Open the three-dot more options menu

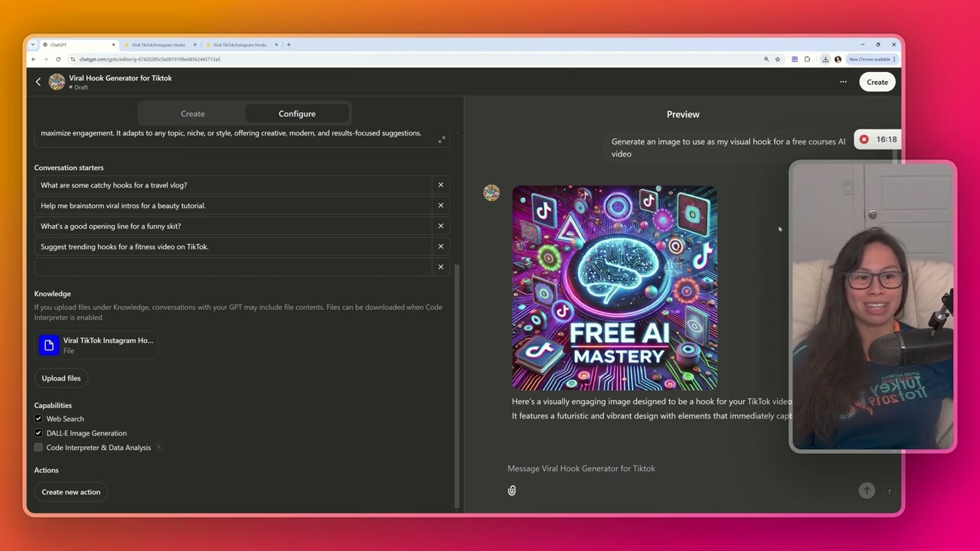pos(843,82)
